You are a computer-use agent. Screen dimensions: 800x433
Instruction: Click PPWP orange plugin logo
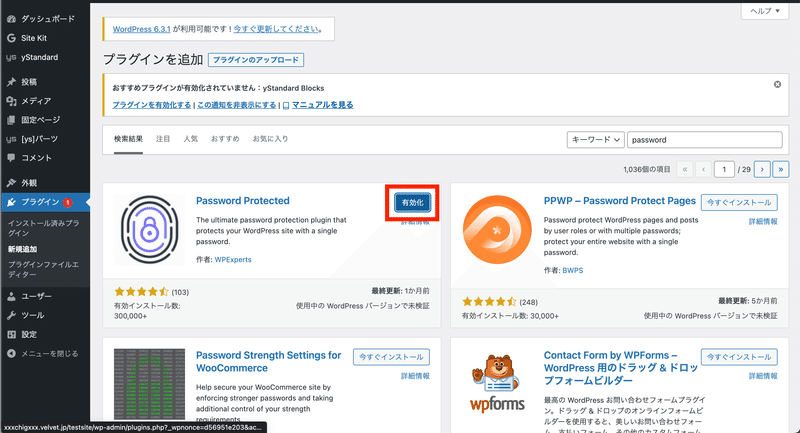497,230
